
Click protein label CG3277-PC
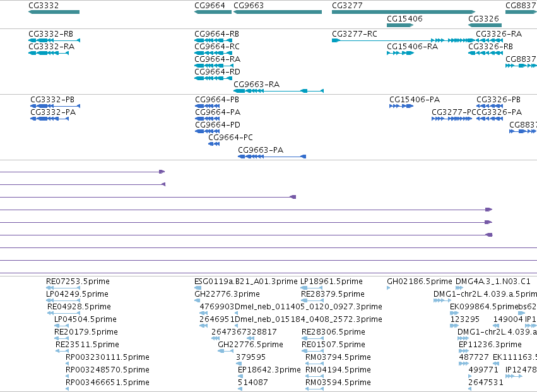coord(454,112)
